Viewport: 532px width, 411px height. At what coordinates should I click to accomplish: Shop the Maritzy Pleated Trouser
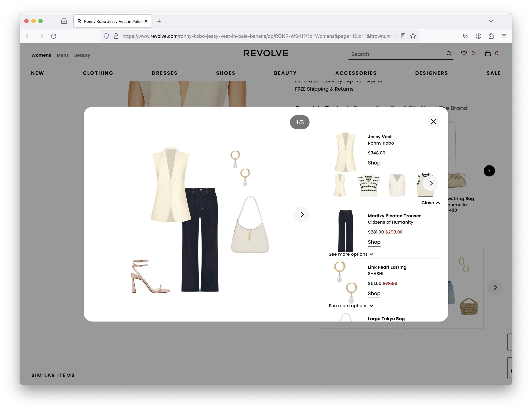click(374, 242)
